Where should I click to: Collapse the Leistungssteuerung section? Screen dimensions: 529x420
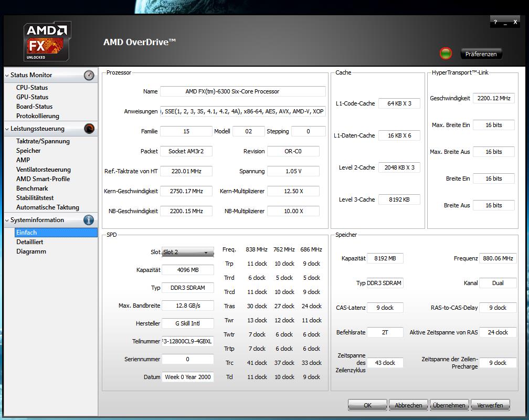coord(7,129)
